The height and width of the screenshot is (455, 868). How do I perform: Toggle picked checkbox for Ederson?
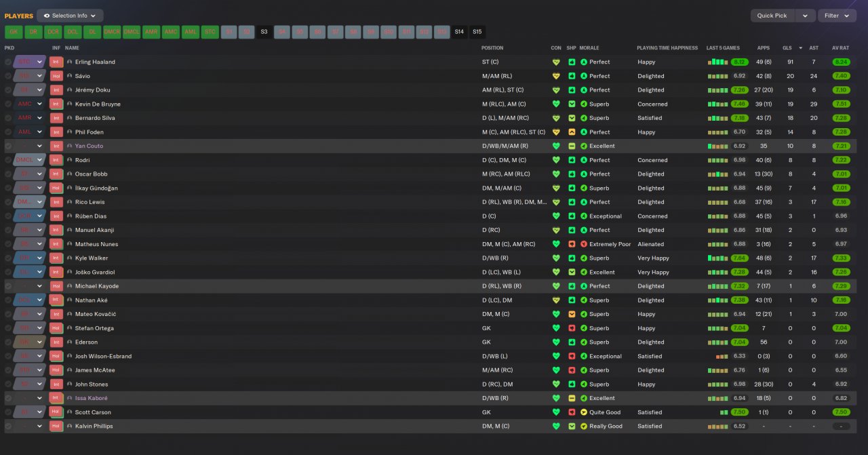pos(8,342)
